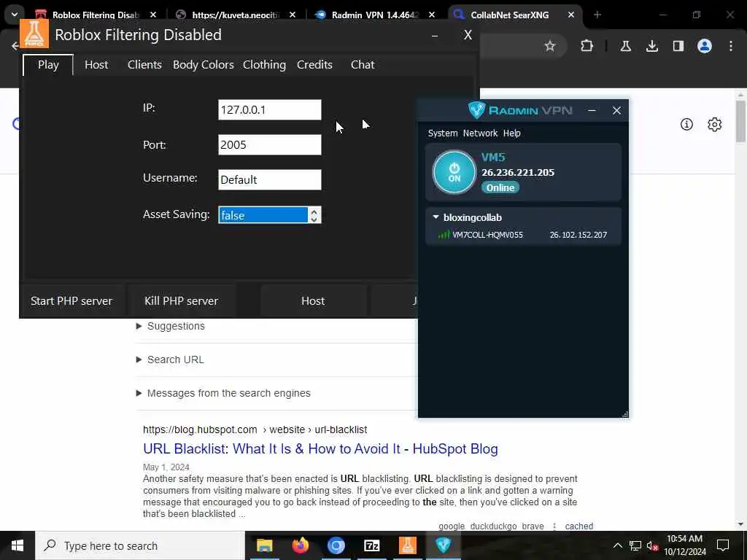Expand Messages from the search engines
The image size is (747, 560).
click(223, 393)
